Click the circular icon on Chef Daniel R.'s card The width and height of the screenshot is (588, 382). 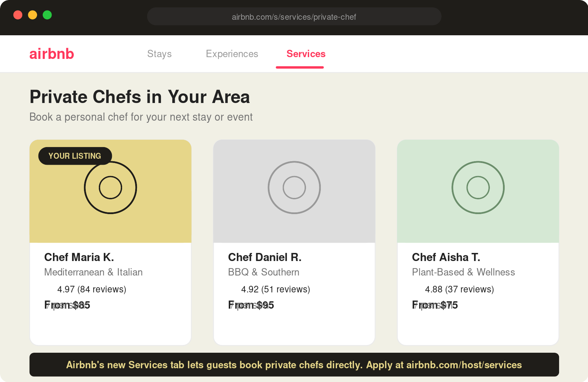[x=294, y=187]
